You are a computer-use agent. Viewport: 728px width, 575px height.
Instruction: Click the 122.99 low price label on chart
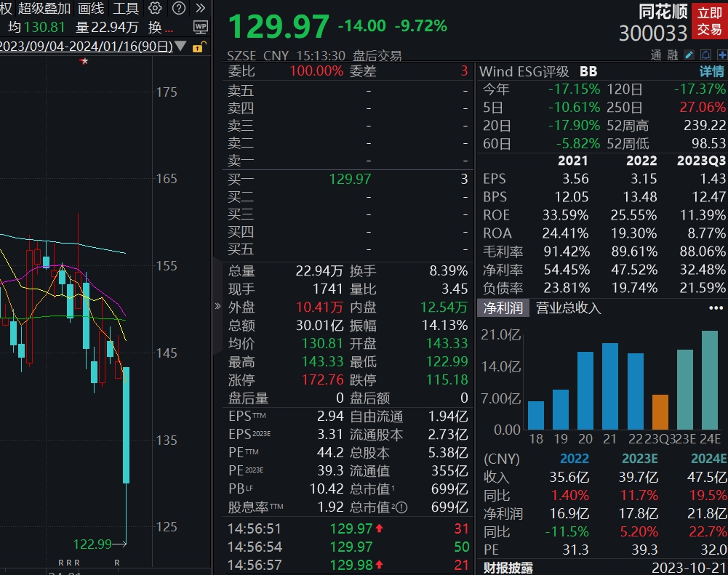click(x=92, y=544)
